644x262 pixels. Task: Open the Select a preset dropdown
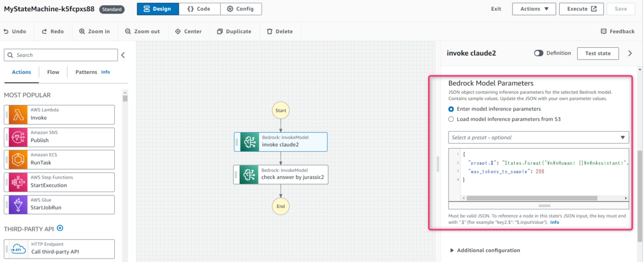(x=538, y=137)
